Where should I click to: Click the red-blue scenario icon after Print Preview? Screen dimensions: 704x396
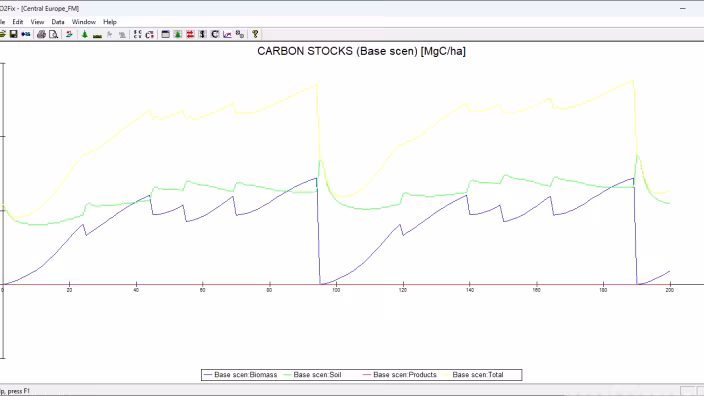click(x=69, y=34)
